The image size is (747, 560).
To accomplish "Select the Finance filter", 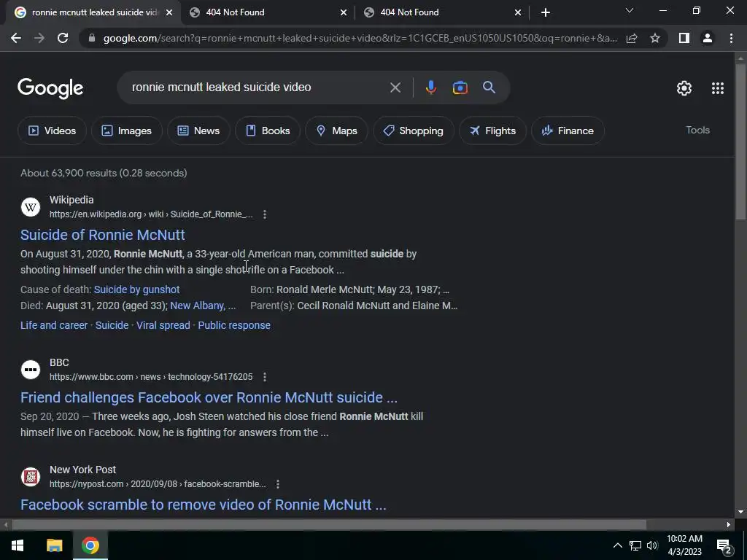I will coord(568,131).
